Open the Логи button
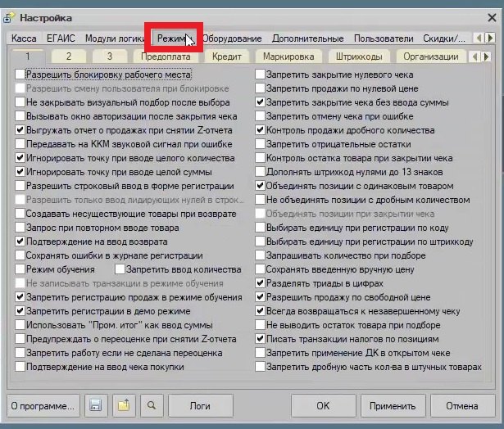 coord(201,406)
